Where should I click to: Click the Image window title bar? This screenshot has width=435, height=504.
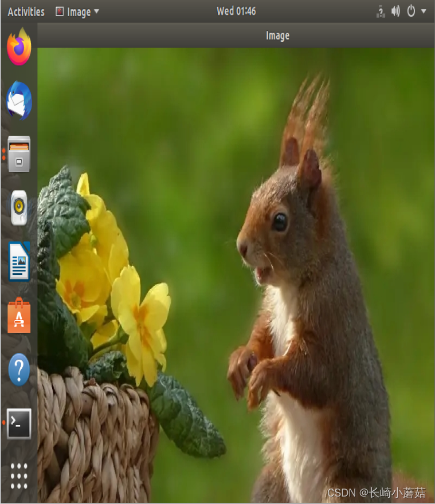click(x=236, y=36)
